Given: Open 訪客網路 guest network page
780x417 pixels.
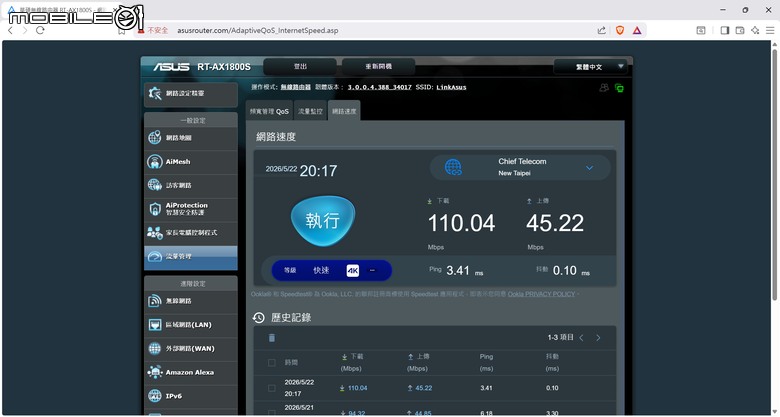Looking at the screenshot, I should pos(191,185).
